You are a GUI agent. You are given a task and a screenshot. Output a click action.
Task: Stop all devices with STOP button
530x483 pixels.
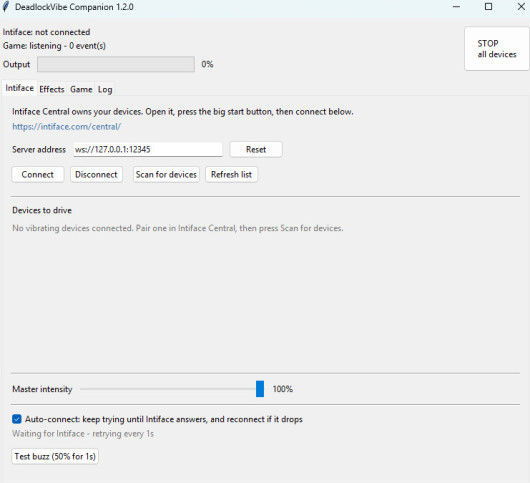tap(497, 49)
